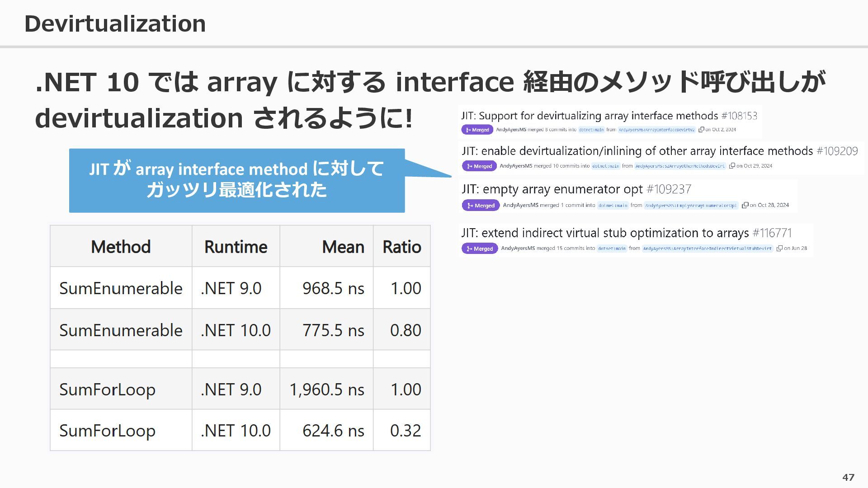Click Merged badge on PR #109209
Image resolution: width=868 pixels, height=488 pixels.
479,166
